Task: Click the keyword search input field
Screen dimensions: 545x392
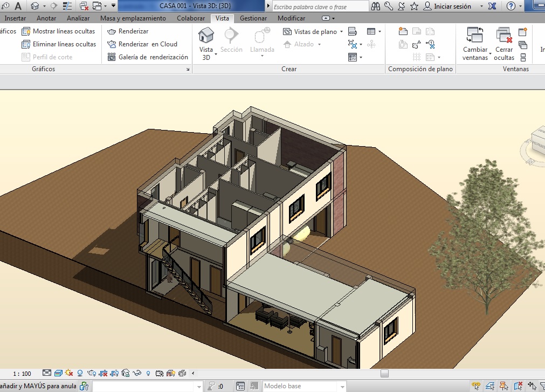Action: (319, 7)
